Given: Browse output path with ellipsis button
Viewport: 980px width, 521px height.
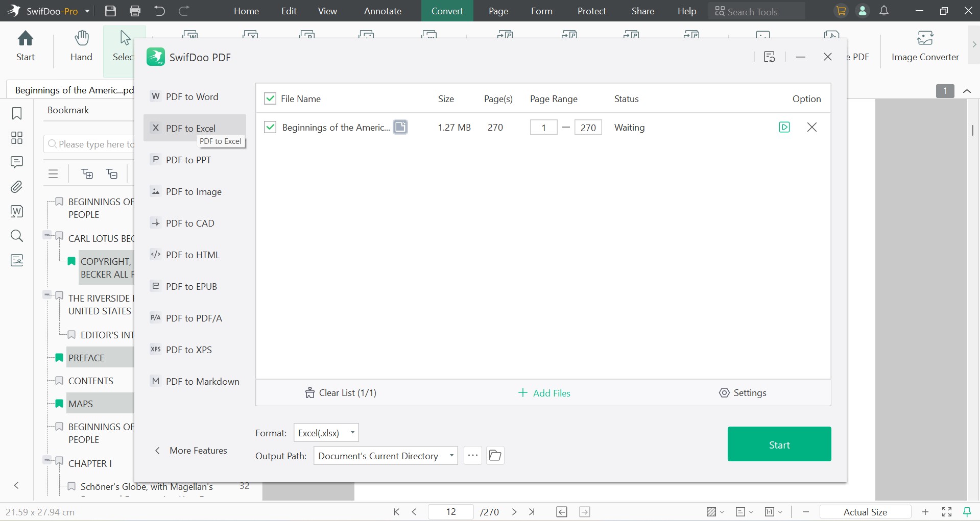Looking at the screenshot, I should [x=473, y=455].
